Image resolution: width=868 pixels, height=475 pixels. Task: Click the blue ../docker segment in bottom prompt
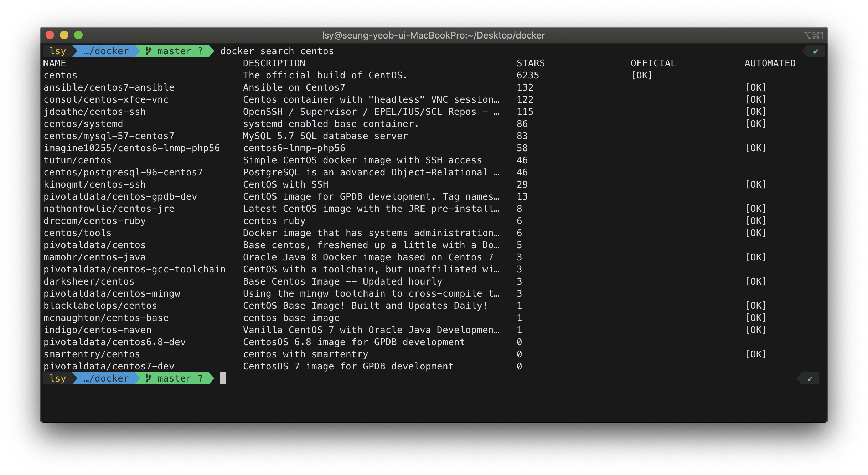[x=106, y=378]
